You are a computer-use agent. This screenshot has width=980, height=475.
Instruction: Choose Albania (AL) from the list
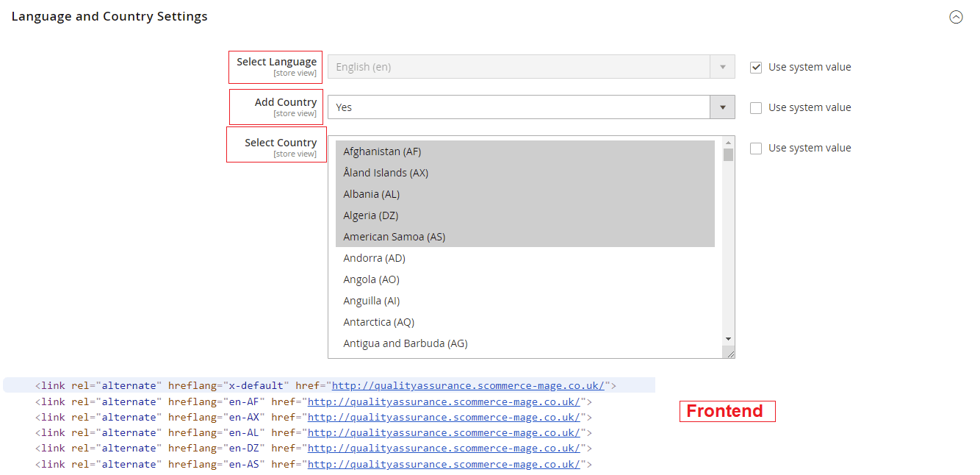(x=371, y=194)
